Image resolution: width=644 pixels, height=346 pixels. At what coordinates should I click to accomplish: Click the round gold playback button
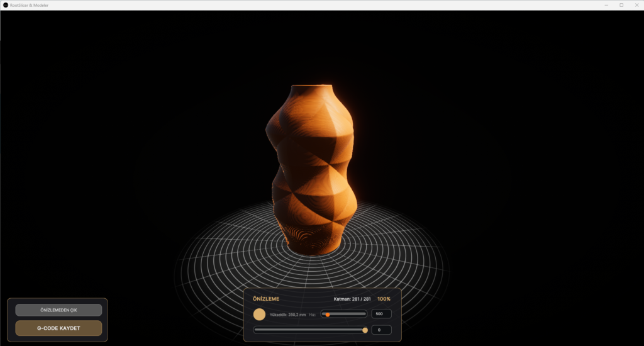(259, 314)
